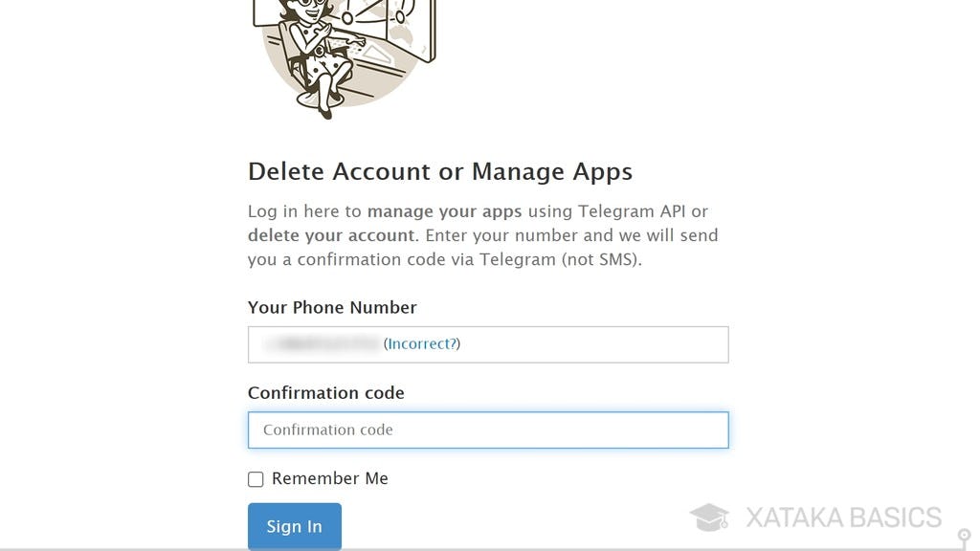Select the Delete Account or Manage Apps heading
This screenshot has width=980, height=551.
[x=440, y=171]
